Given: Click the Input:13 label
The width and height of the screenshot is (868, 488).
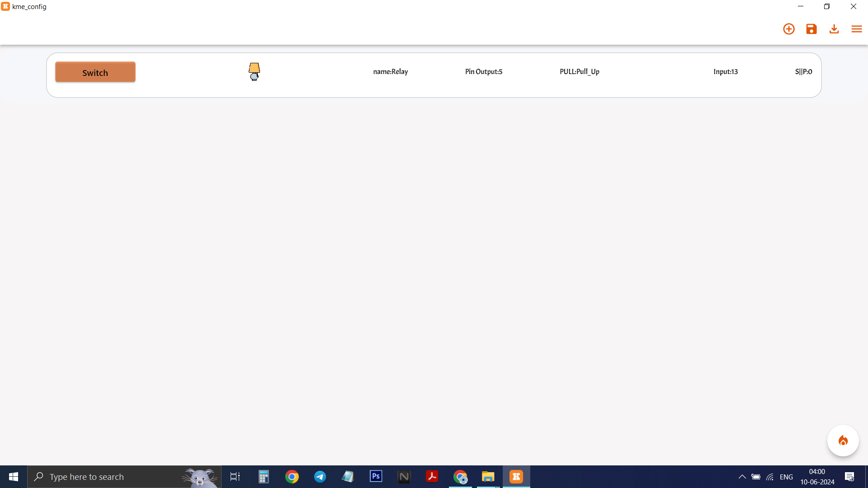Looking at the screenshot, I should [x=726, y=71].
